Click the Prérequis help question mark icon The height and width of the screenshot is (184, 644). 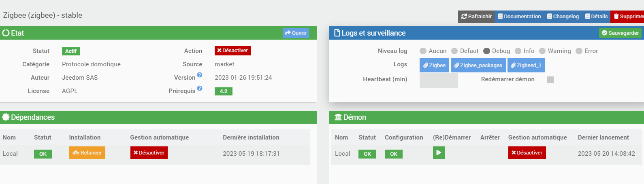tap(199, 88)
